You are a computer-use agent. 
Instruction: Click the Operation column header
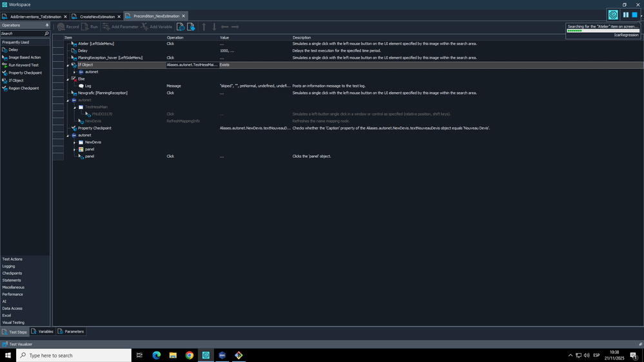click(175, 38)
